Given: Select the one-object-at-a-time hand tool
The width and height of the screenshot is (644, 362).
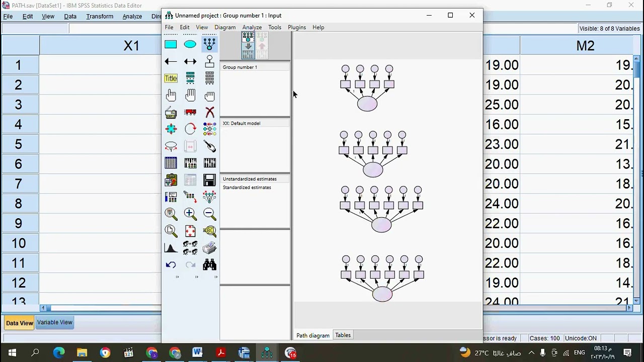Looking at the screenshot, I should click(171, 96).
